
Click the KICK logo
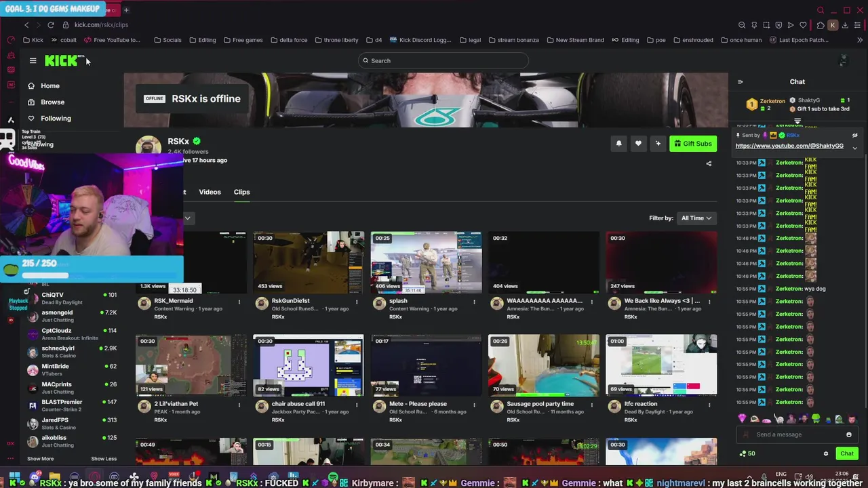(x=62, y=61)
